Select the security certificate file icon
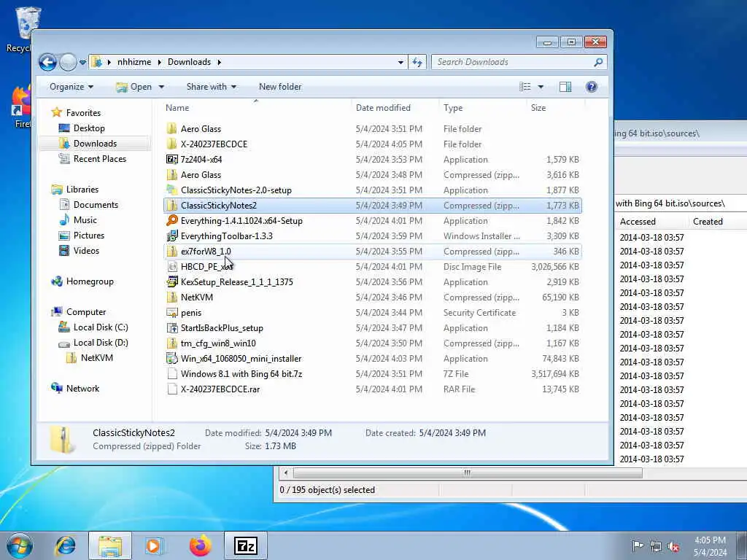The image size is (747, 560). [172, 312]
